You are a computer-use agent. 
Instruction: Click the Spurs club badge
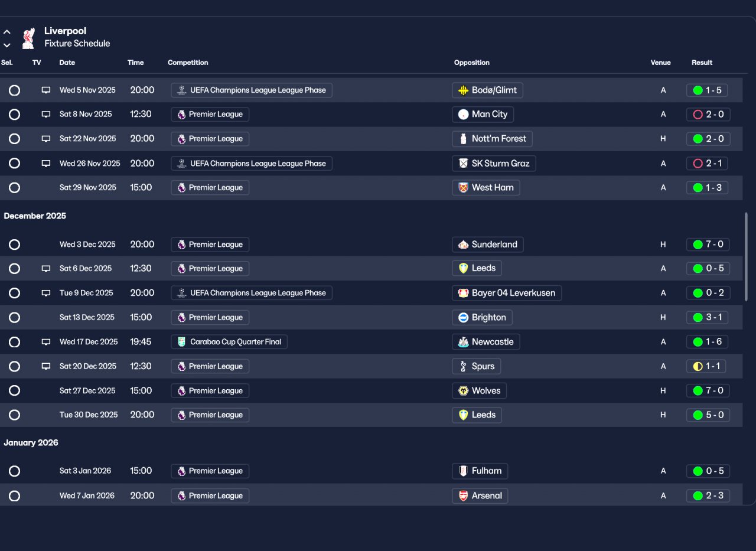[x=464, y=366]
